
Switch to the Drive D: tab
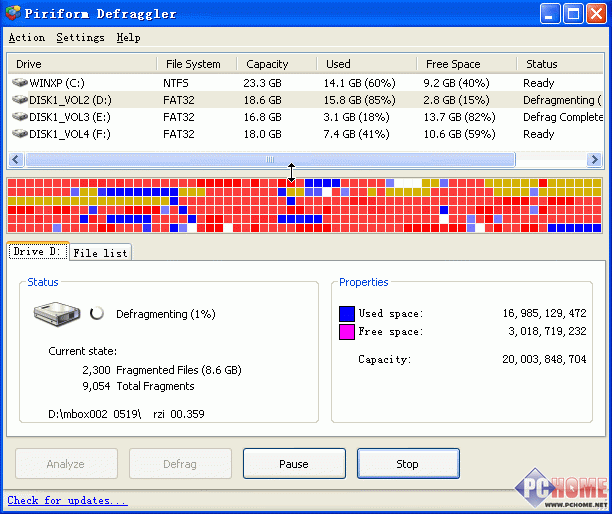click(x=38, y=252)
